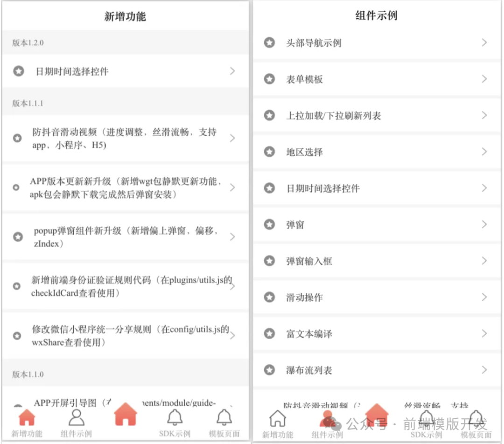Click chevron arrow on 弹窗输入框 row
This screenshot has height=444, width=504.
[x=484, y=261]
